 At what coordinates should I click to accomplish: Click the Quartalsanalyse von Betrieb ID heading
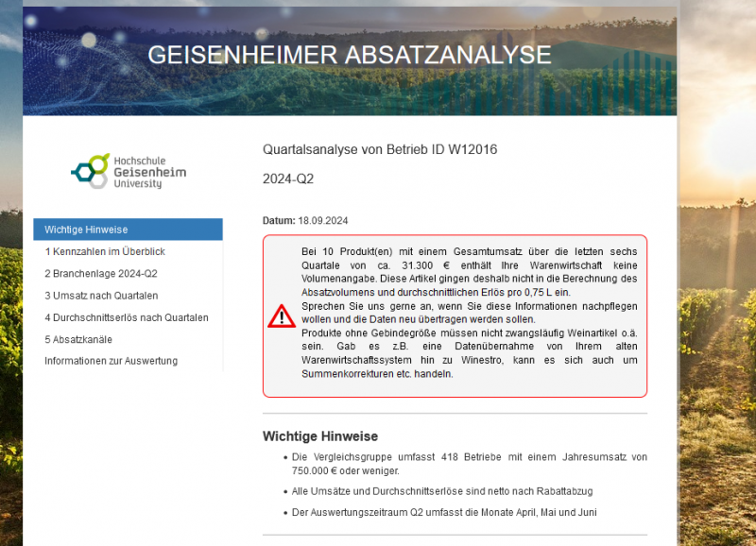[x=379, y=149]
